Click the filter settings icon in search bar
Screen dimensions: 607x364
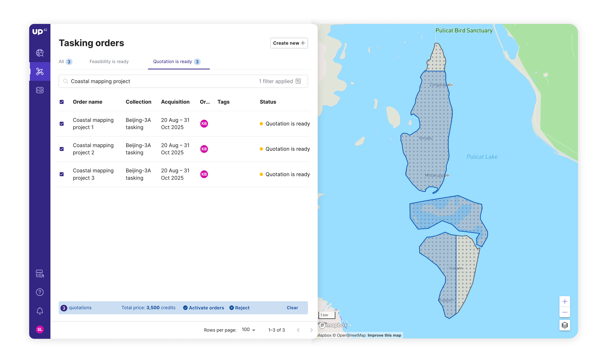pyautogui.click(x=298, y=81)
